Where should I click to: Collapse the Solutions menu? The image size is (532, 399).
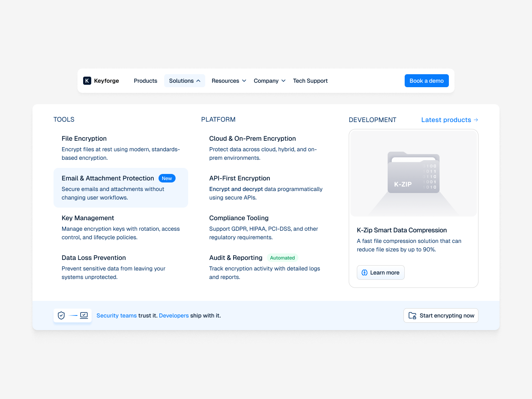(x=181, y=81)
